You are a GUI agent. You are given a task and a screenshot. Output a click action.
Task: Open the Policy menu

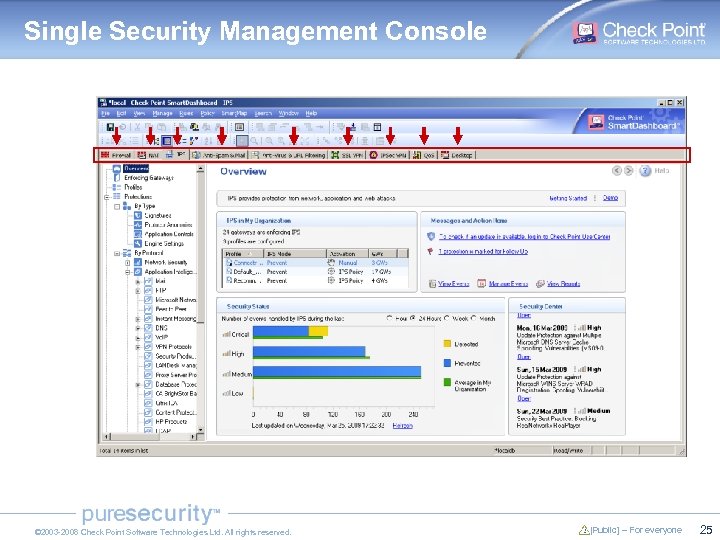pyautogui.click(x=208, y=113)
